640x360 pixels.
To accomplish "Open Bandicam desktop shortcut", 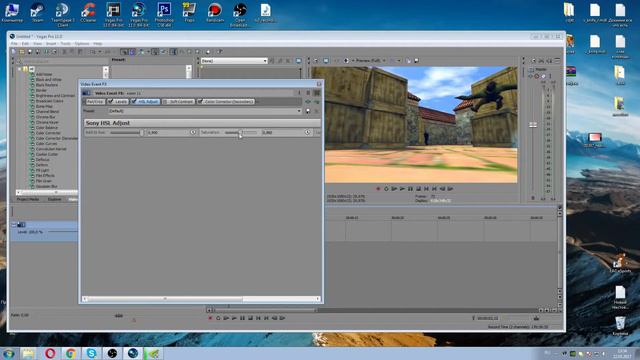I will click(215, 13).
